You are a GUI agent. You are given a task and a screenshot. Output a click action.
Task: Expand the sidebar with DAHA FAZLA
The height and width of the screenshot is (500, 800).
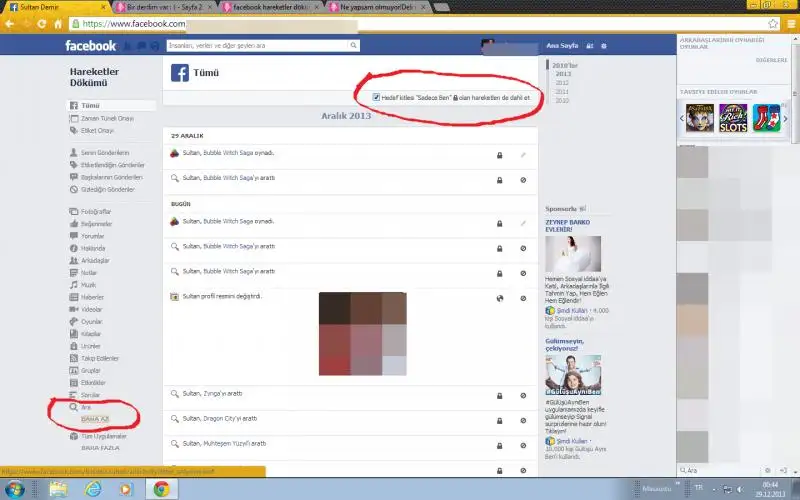100,448
